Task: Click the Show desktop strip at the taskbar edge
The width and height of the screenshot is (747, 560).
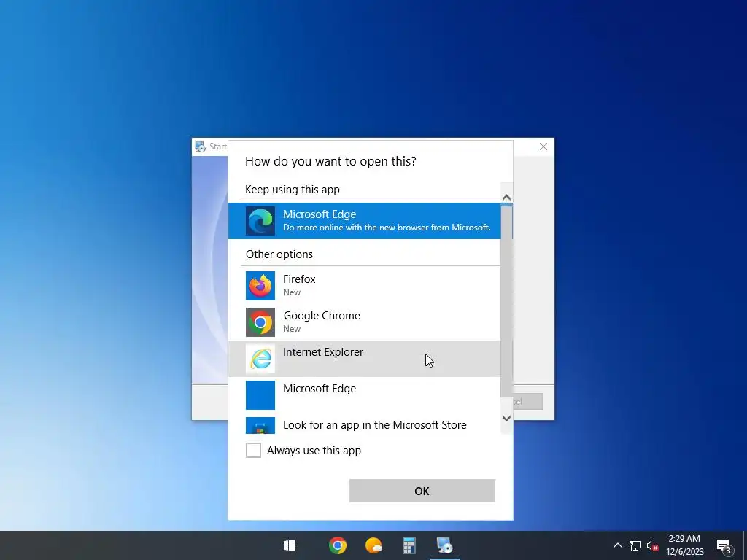Action: pyautogui.click(x=745, y=545)
